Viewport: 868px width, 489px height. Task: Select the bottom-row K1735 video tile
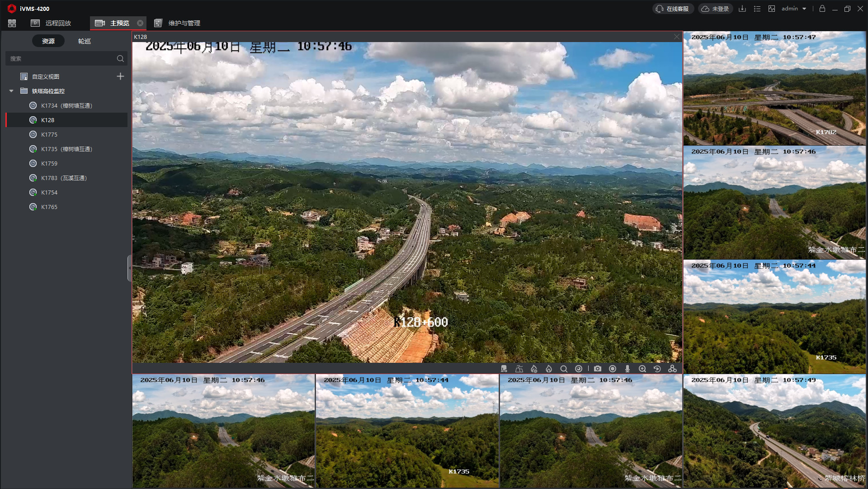click(x=407, y=431)
